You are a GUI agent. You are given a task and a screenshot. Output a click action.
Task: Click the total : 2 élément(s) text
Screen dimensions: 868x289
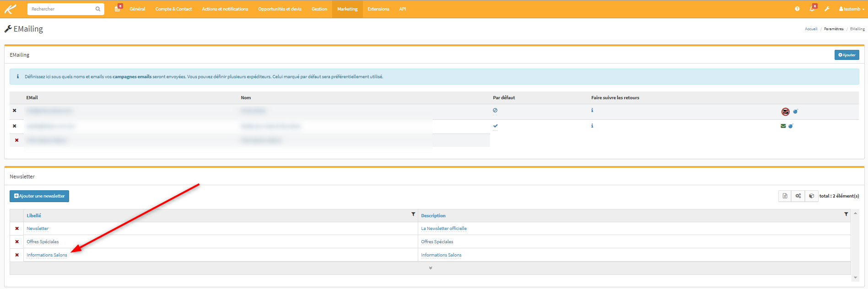pos(839,196)
